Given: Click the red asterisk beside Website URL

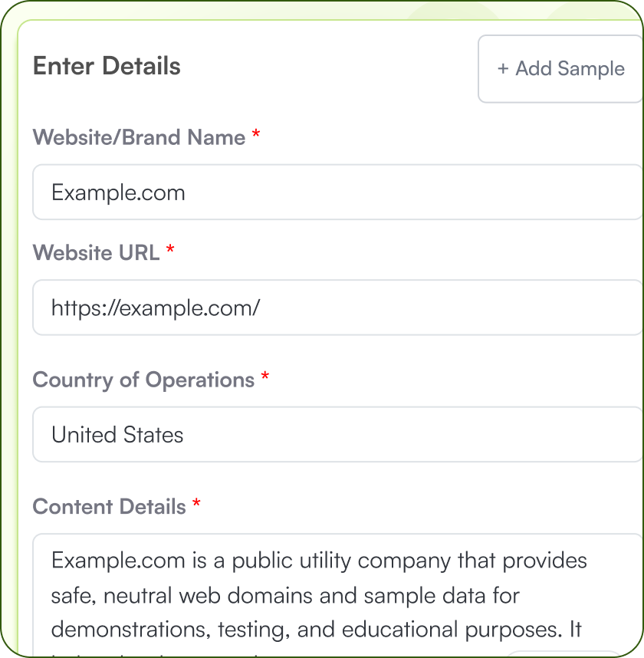Looking at the screenshot, I should [169, 248].
